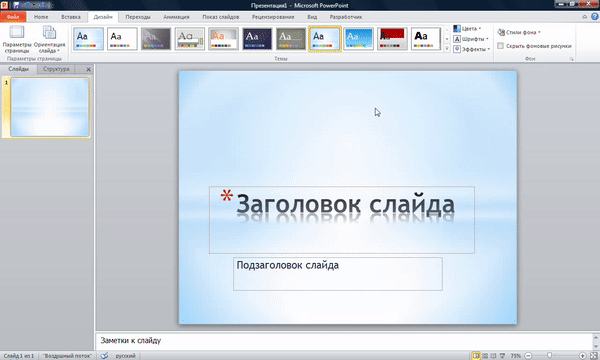Click the Воздушный поток theme name in status bar
This screenshot has height=360, width=600.
[67, 356]
